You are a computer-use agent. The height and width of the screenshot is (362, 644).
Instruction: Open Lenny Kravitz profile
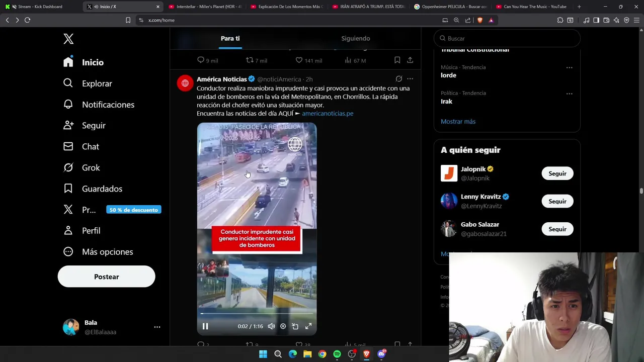(x=480, y=197)
